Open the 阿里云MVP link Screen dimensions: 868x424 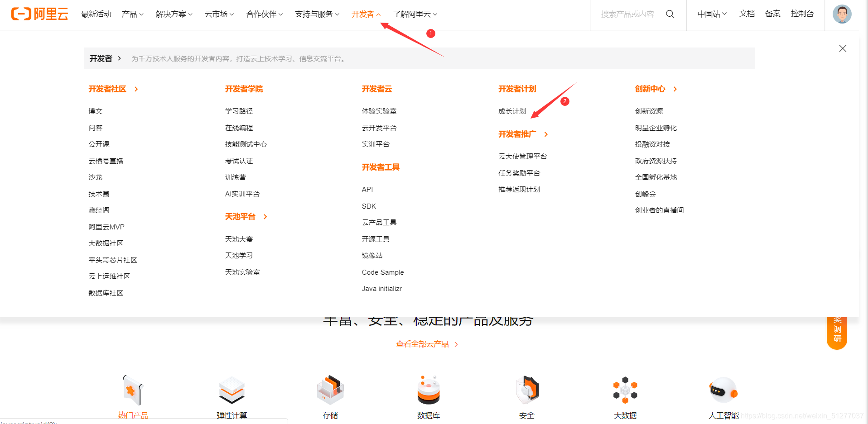tap(106, 227)
